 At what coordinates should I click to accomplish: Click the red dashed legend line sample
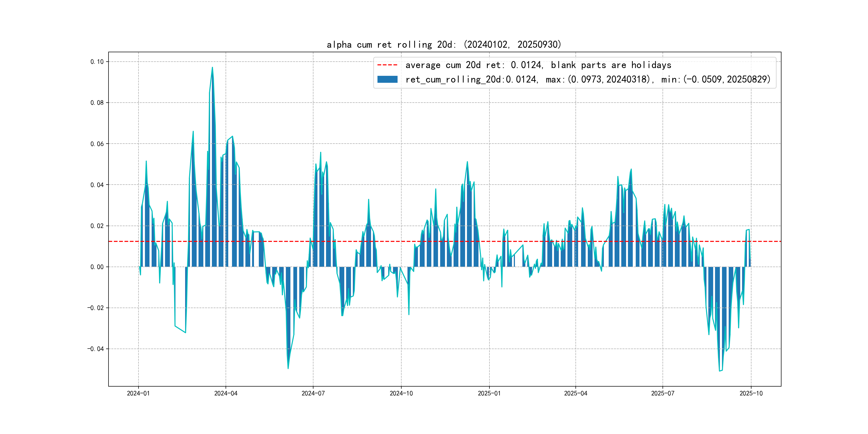click(x=387, y=65)
